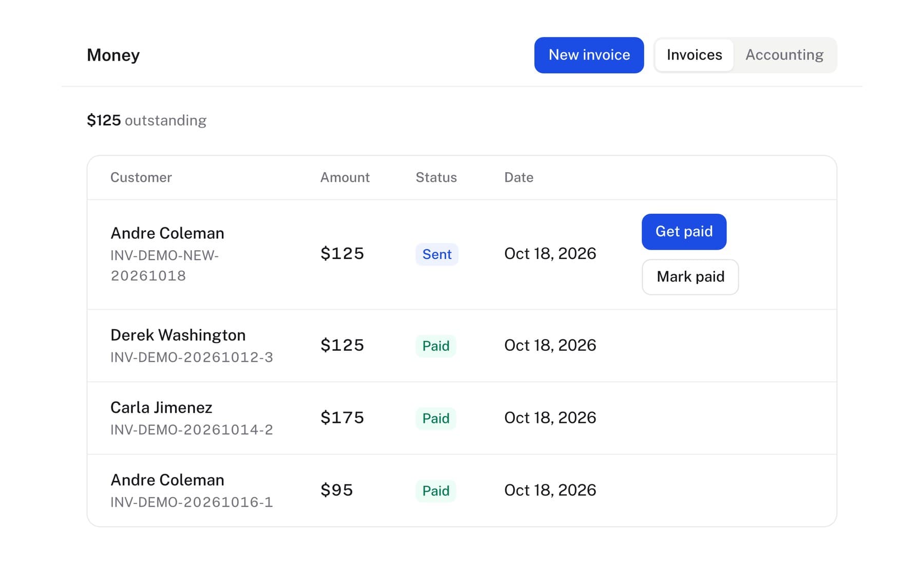Click Carla Jimenez's Paid status badge
Viewport: 924px width, 578px height.
(x=436, y=418)
